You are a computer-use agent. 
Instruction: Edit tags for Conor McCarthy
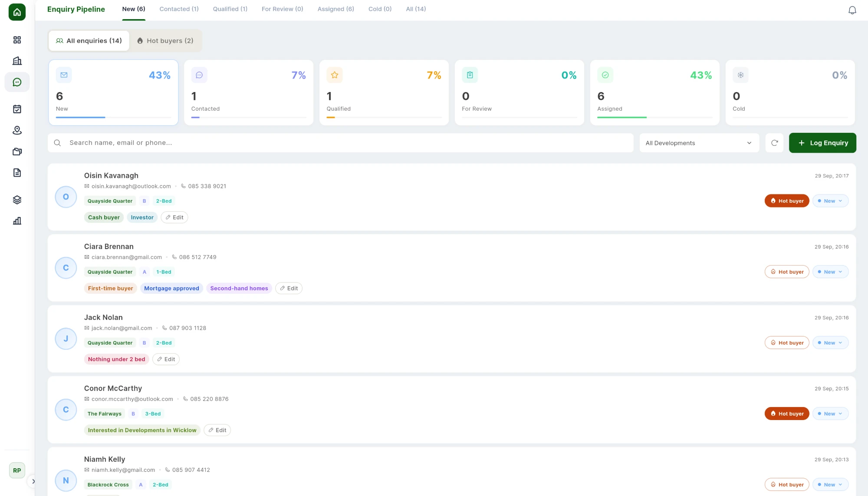click(x=217, y=430)
